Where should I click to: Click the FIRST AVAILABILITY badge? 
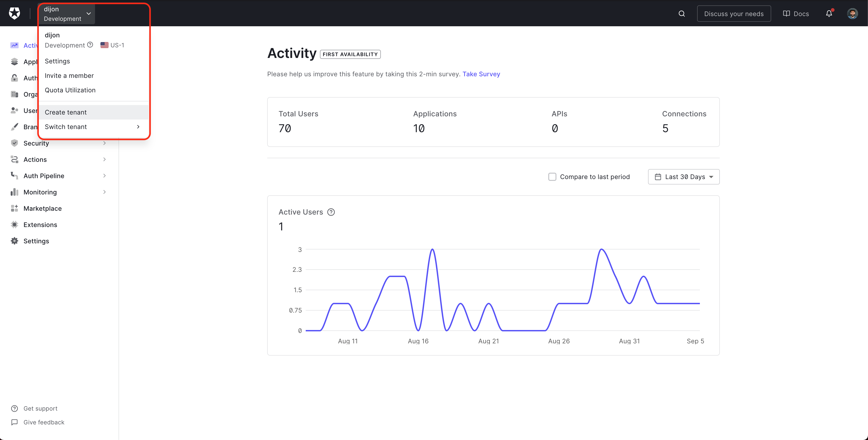[x=350, y=54]
